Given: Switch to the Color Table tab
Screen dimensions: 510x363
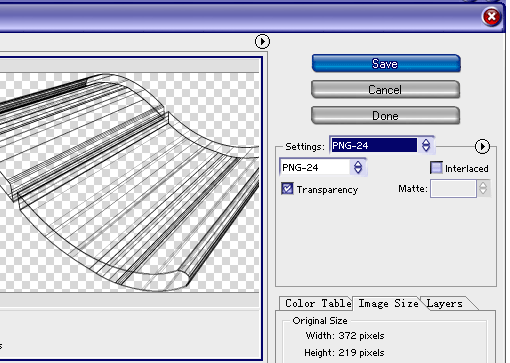Looking at the screenshot, I should pyautogui.click(x=318, y=303).
